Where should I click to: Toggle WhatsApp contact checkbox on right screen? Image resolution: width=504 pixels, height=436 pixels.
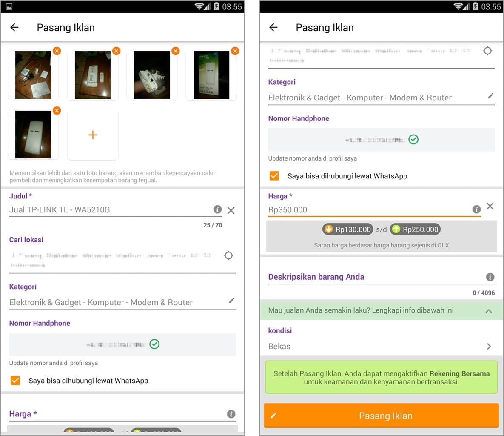coord(274,176)
